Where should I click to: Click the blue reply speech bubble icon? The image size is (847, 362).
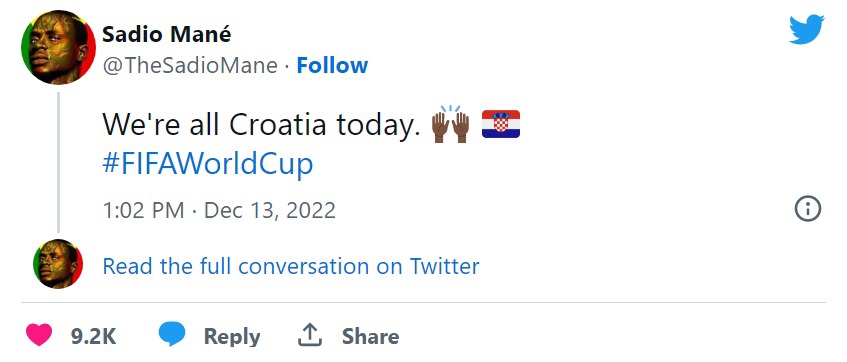tap(172, 334)
